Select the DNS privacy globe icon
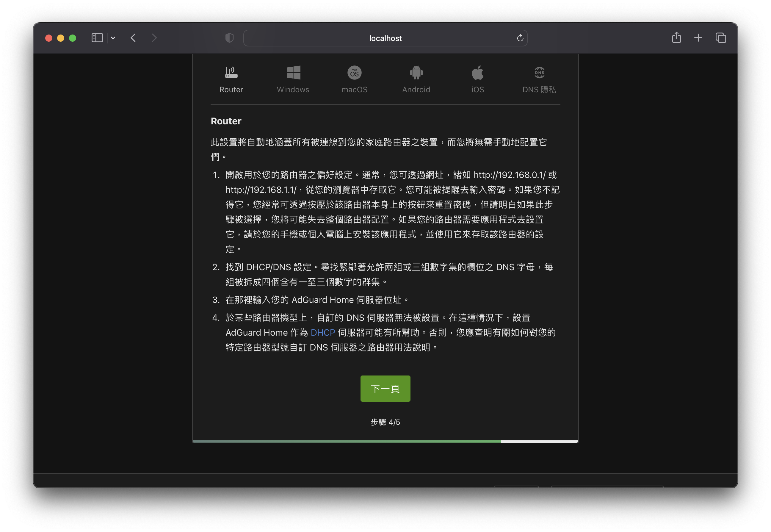The height and width of the screenshot is (532, 771). [539, 72]
